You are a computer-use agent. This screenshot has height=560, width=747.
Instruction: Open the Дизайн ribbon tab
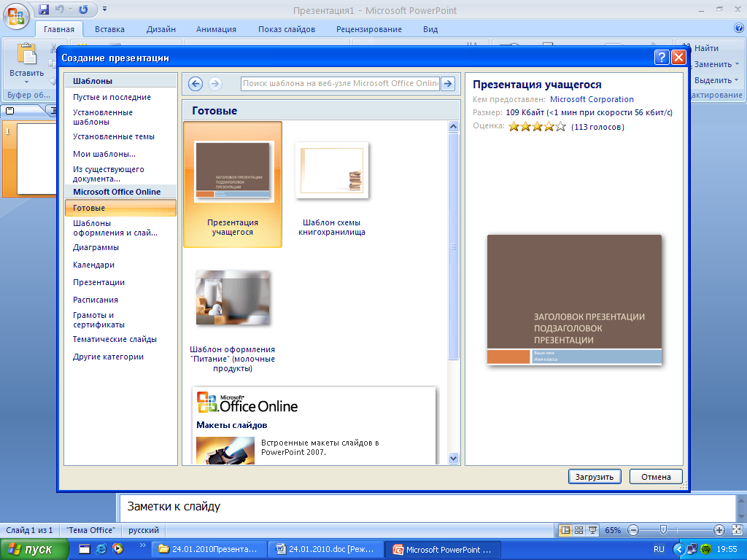[x=161, y=29]
